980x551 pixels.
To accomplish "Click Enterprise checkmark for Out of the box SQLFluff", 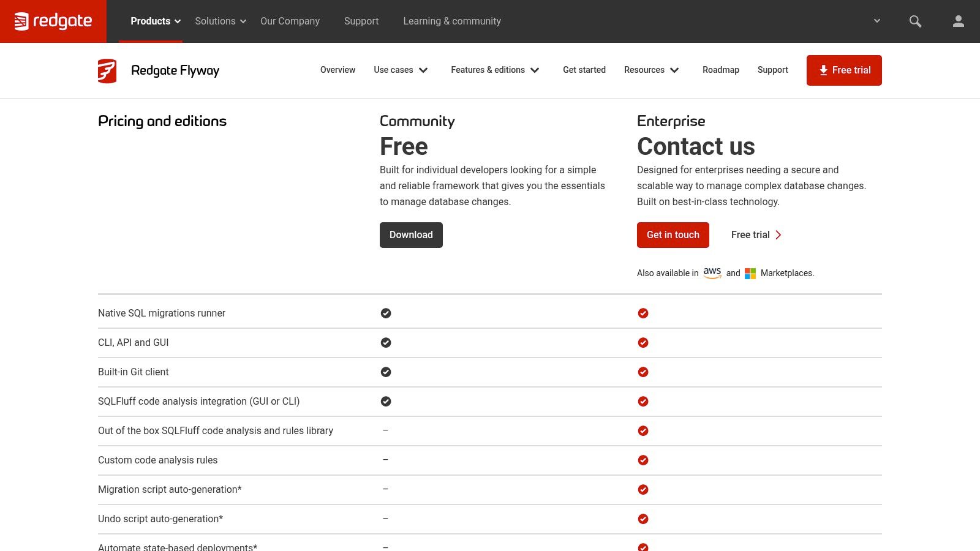I will click(643, 431).
